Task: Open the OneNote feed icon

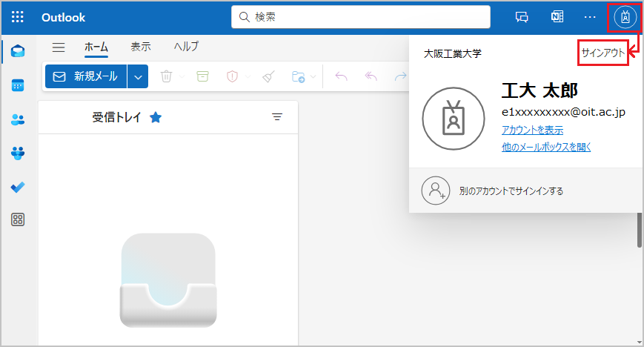Action: [x=557, y=17]
